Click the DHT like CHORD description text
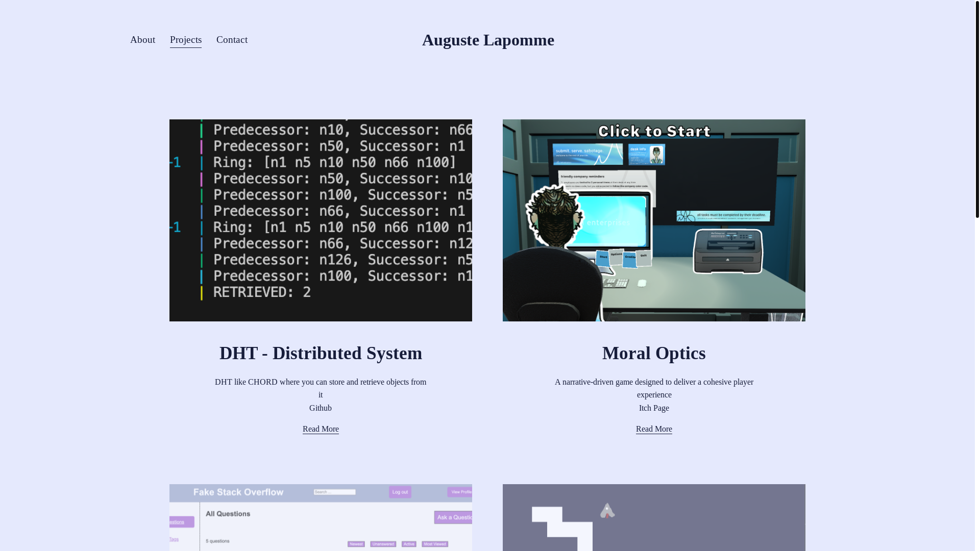The height and width of the screenshot is (551, 980). coord(321,388)
